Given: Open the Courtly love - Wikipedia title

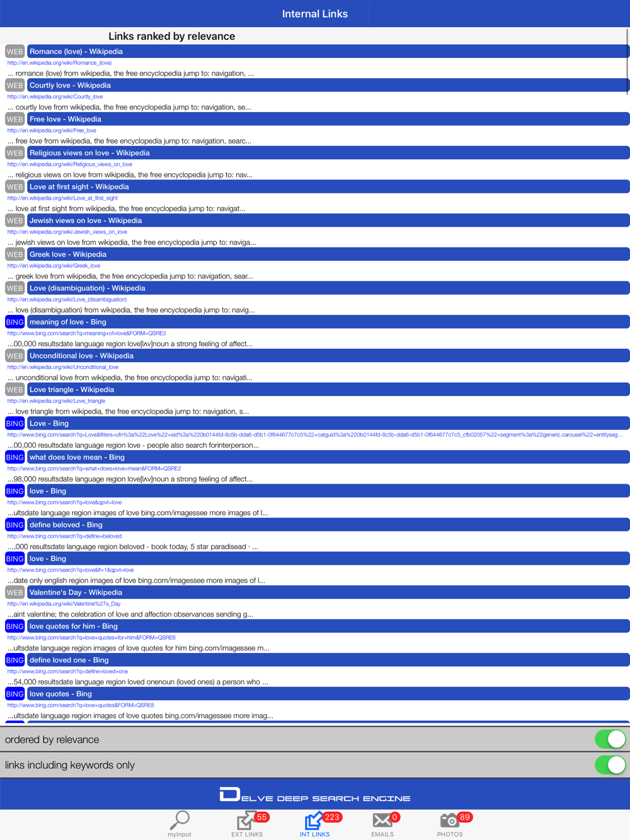Looking at the screenshot, I should 328,86.
